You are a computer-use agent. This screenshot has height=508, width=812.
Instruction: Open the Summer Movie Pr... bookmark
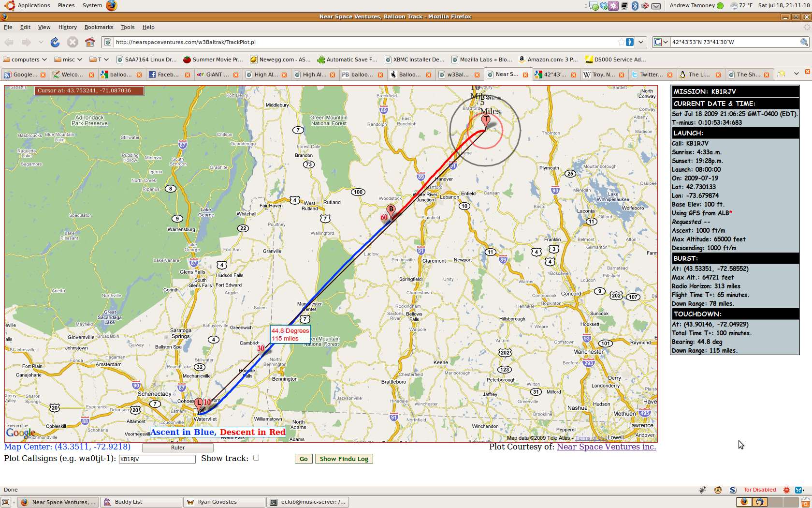pos(213,60)
